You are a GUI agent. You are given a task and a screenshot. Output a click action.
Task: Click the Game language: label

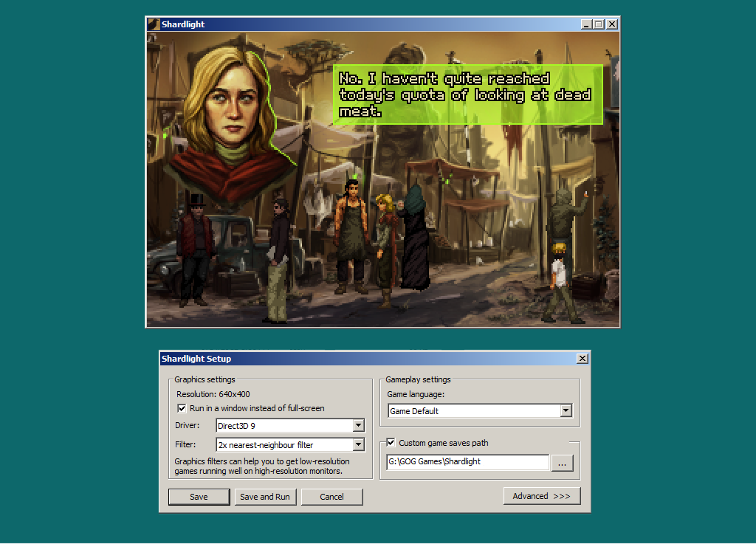tap(416, 394)
